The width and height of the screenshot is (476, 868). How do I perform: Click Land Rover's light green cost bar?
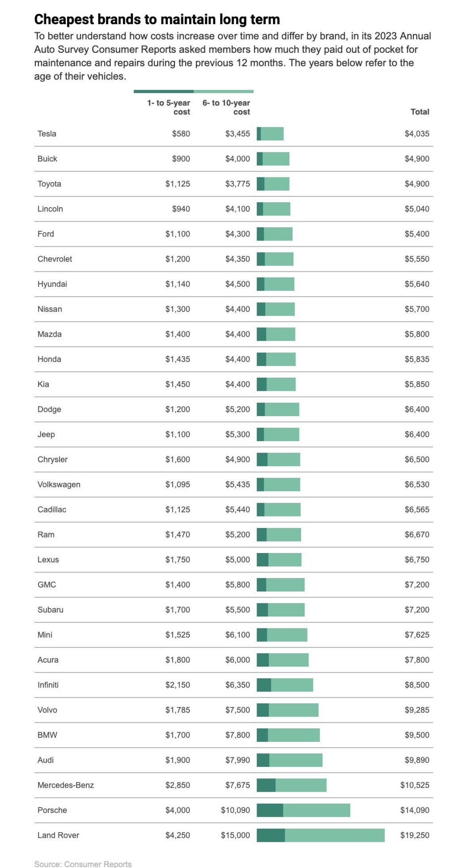click(x=334, y=835)
